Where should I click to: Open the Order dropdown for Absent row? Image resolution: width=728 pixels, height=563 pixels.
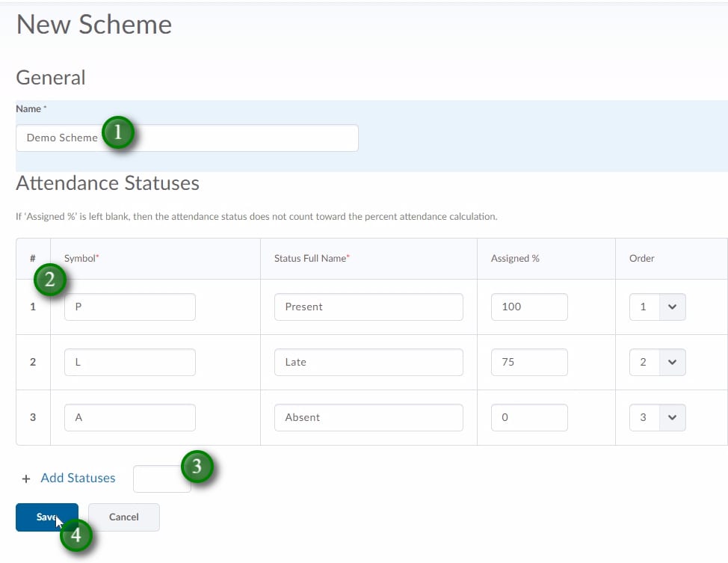pyautogui.click(x=658, y=418)
